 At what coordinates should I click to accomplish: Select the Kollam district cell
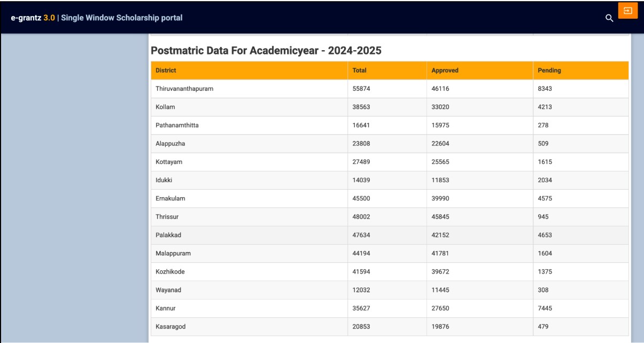click(x=250, y=107)
